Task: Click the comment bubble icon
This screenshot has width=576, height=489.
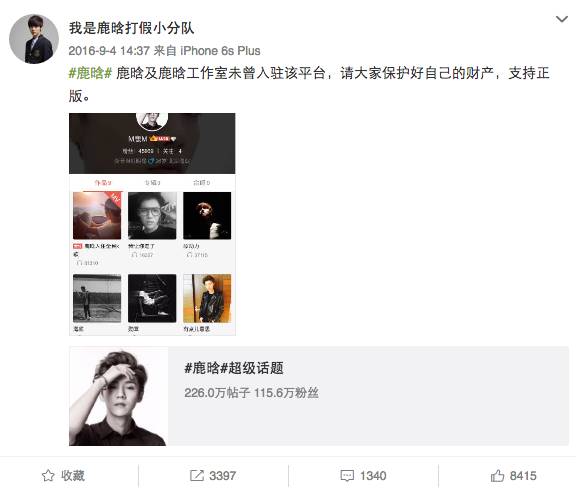Action: click(x=347, y=476)
